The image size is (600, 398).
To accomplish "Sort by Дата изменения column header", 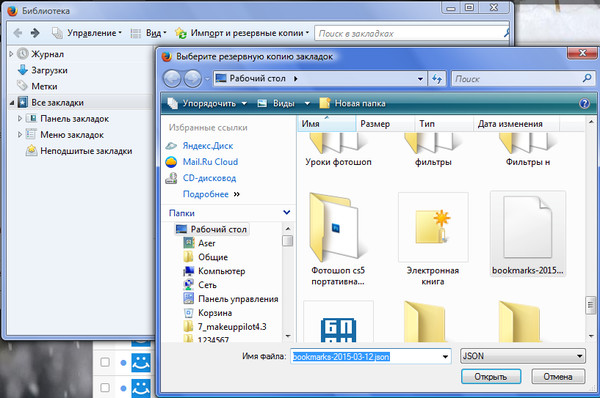I will click(517, 124).
